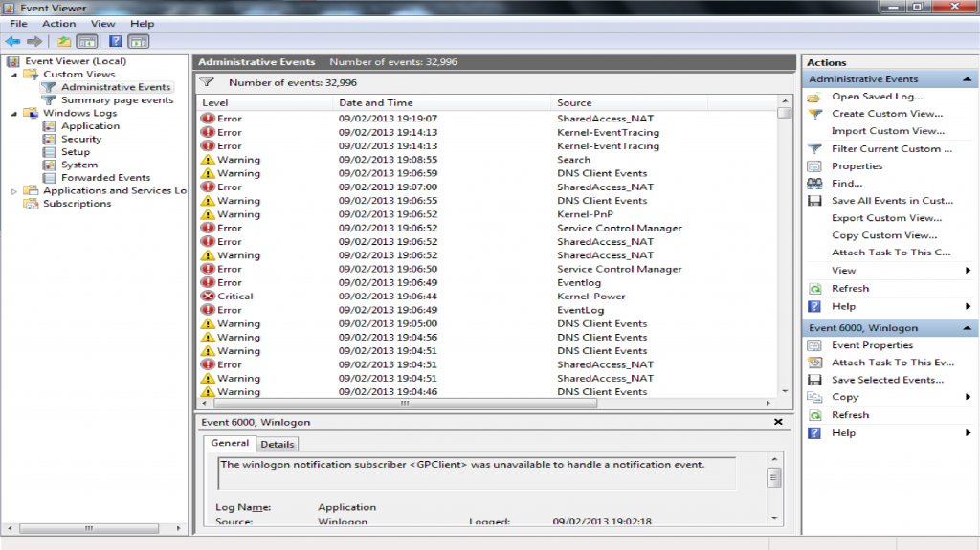Click the event list horizontal scrollbar thumb
This screenshot has width=980, height=550.
click(x=405, y=403)
